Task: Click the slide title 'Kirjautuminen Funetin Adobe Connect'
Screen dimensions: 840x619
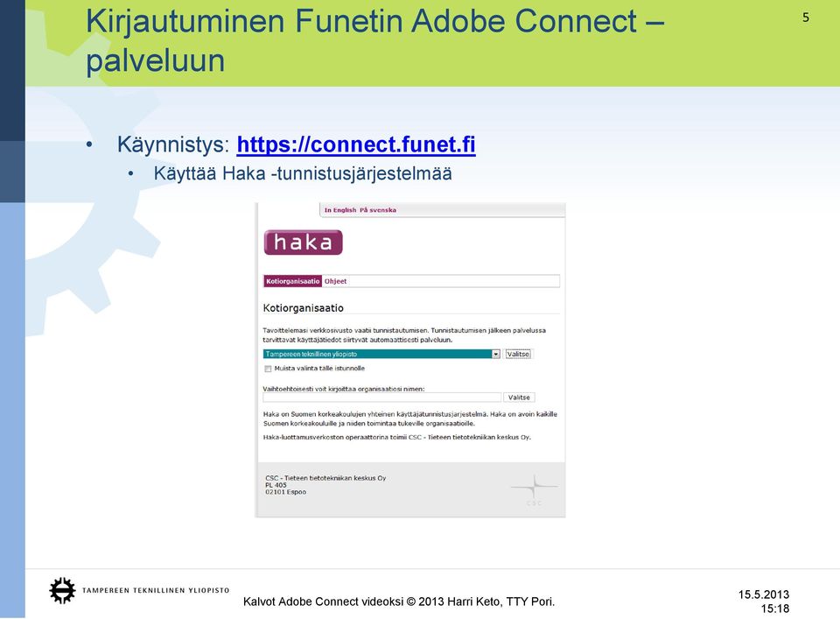Action: click(x=375, y=21)
